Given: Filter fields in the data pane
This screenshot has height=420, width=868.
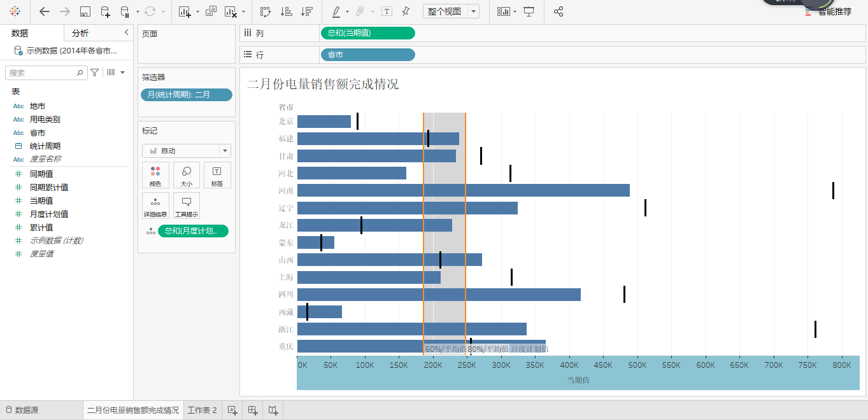Looking at the screenshot, I should (x=95, y=73).
